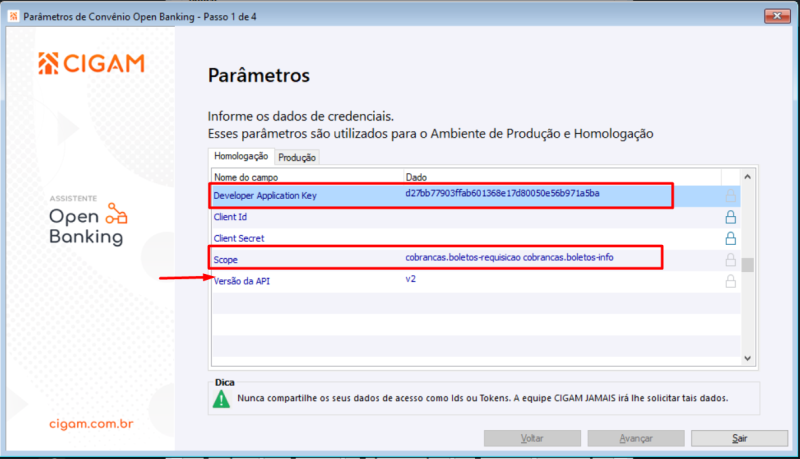Click the CIGAM logo
Image resolution: width=800 pixels, height=459 pixels.
[x=91, y=63]
